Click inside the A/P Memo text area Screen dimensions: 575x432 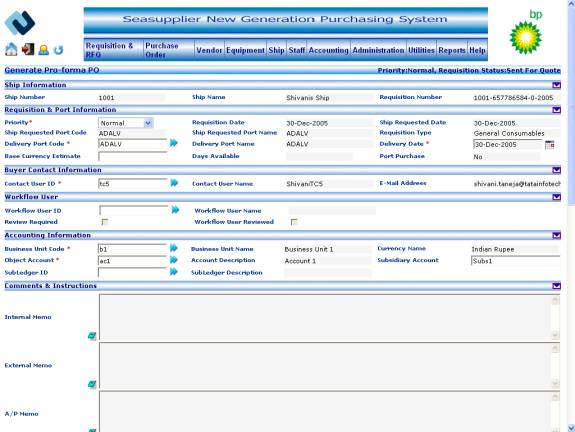[325, 411]
